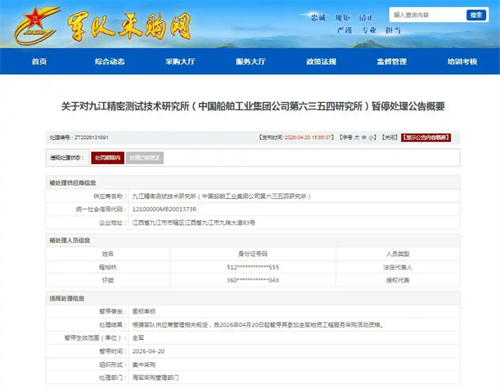
Task: Open the 服务大厅 navigation item
Action: [x=251, y=61]
